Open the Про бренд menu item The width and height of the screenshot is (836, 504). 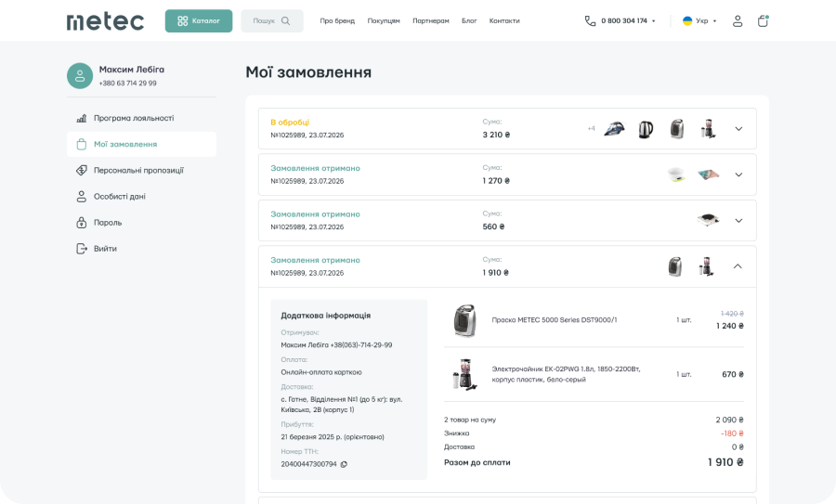(337, 20)
